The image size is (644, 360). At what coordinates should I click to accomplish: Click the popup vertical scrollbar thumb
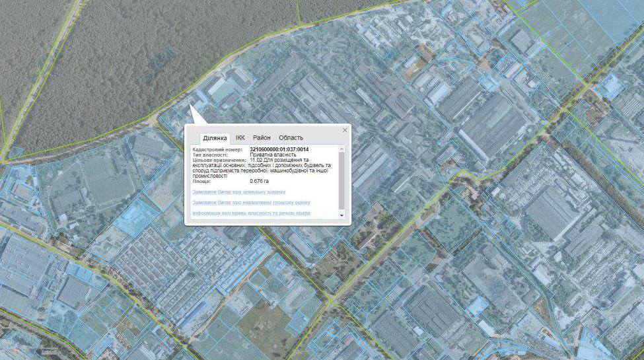pyautogui.click(x=341, y=180)
